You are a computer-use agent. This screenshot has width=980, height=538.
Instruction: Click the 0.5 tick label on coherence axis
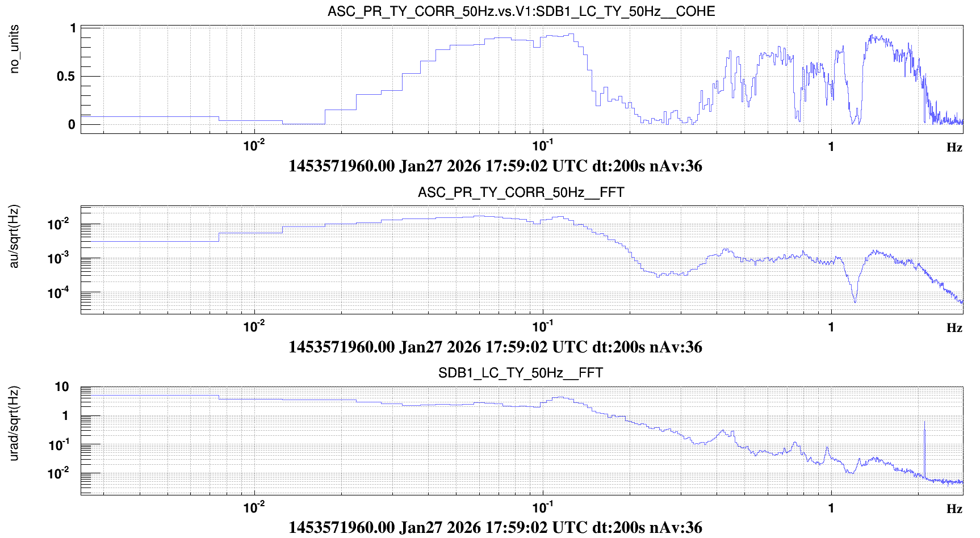tap(66, 76)
